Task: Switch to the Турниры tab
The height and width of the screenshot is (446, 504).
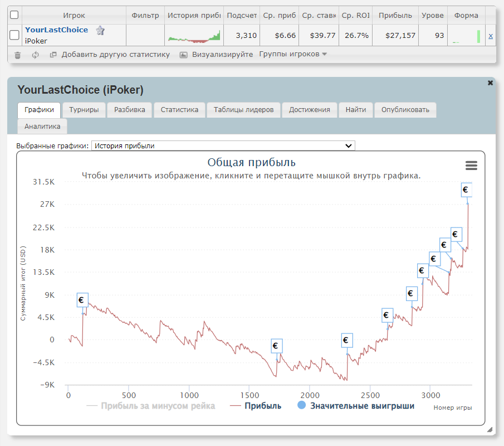Action: click(84, 110)
